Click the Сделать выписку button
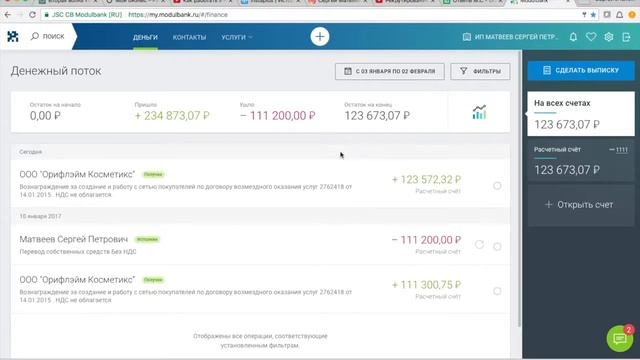The height and width of the screenshot is (360, 640). (581, 70)
